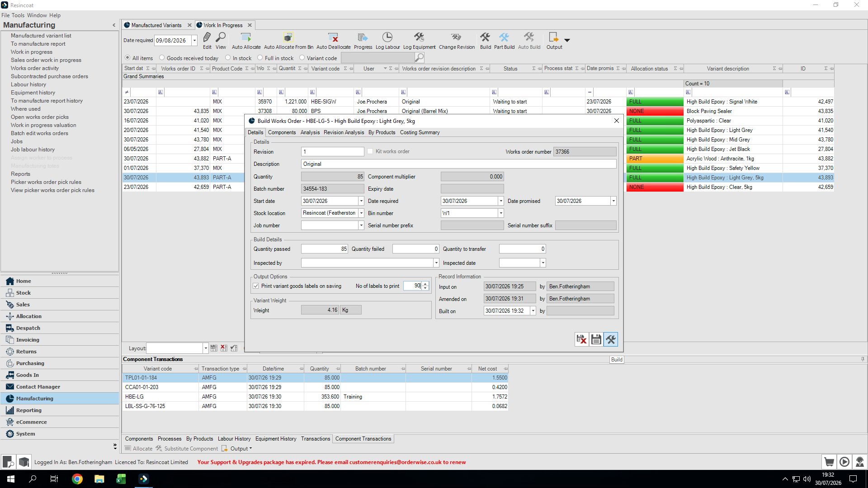Open the Built on date dropdown
Screen dimensions: 868x488
point(533,311)
